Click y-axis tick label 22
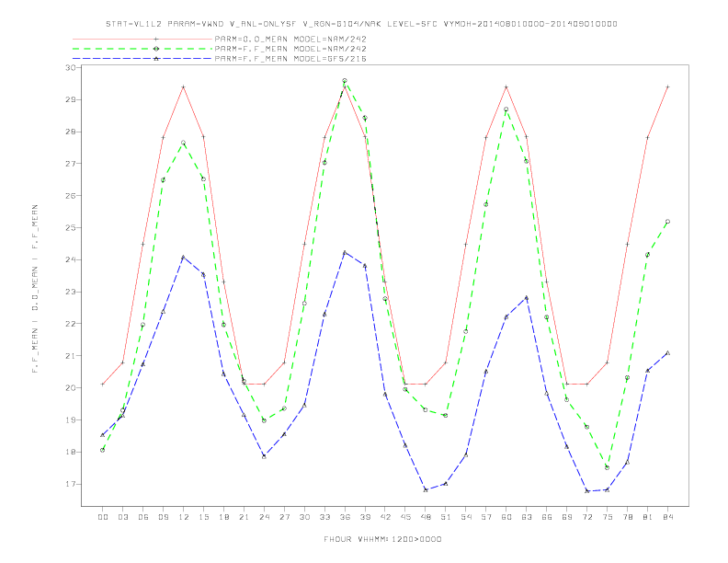The height and width of the screenshot is (563, 728). tap(71, 324)
